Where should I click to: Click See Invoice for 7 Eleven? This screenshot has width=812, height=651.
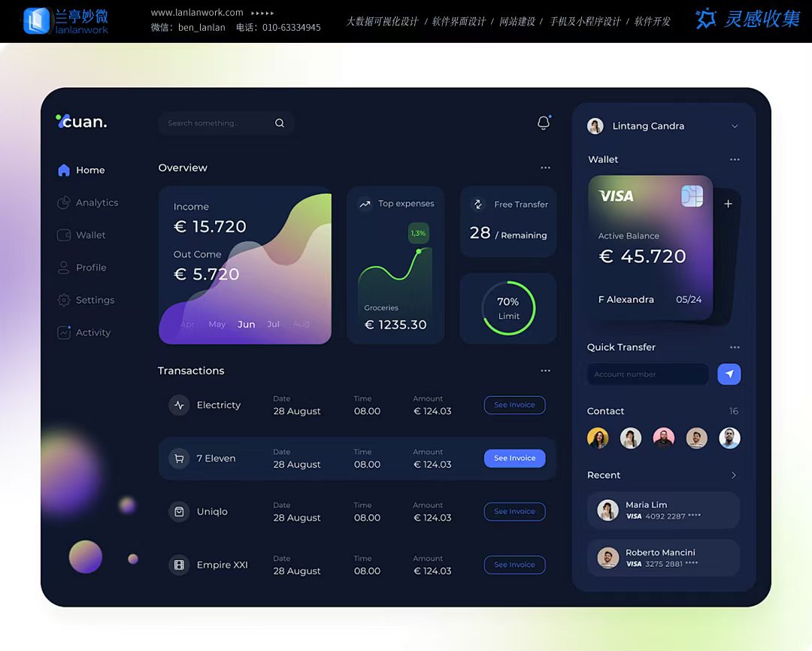pos(514,459)
